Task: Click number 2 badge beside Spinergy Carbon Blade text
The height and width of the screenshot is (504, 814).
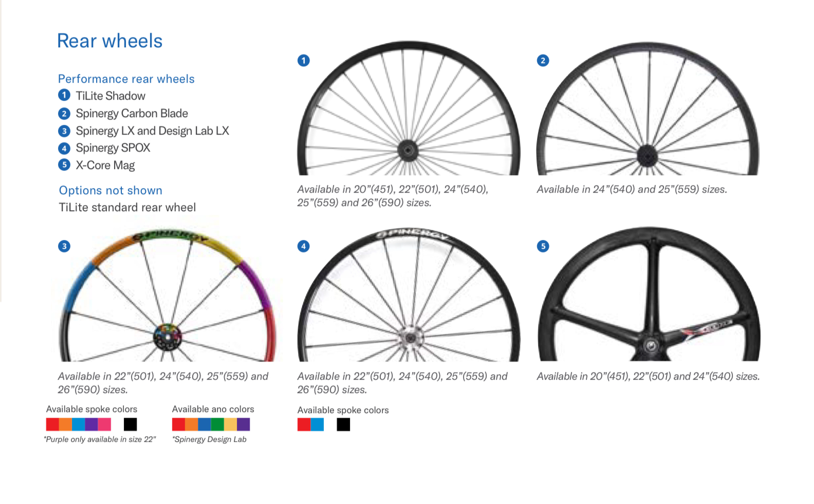Action: coord(64,114)
